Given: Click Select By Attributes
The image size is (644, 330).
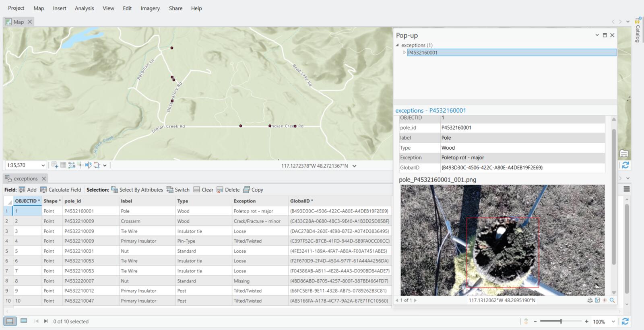Looking at the screenshot, I should point(137,190).
